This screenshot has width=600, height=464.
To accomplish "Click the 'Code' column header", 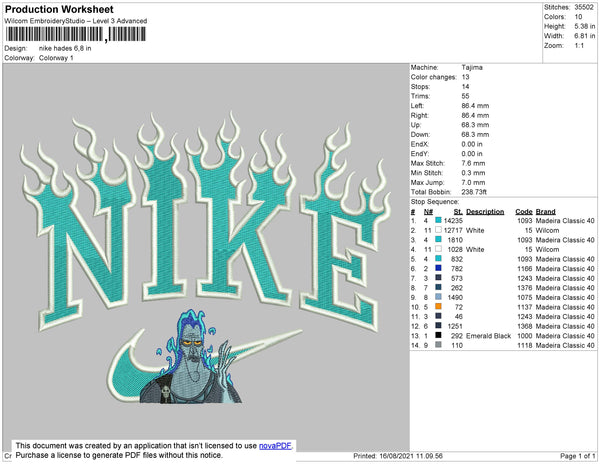I will (x=524, y=212).
